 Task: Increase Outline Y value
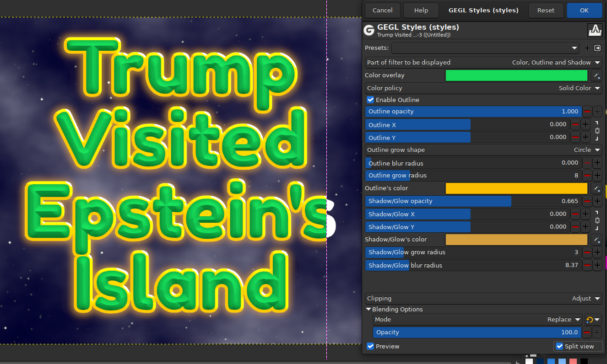pos(586,137)
